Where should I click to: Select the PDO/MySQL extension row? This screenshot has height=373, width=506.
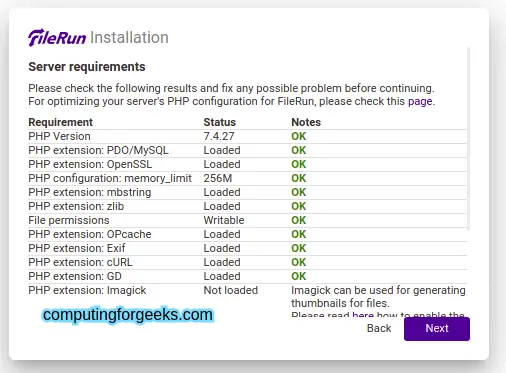click(x=247, y=150)
